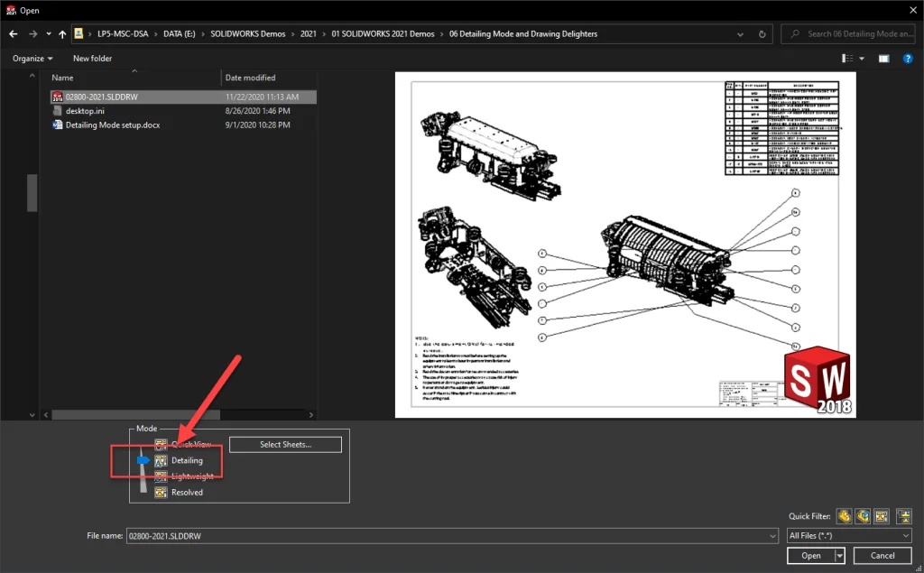Click New folder in the toolbar

pos(92,59)
